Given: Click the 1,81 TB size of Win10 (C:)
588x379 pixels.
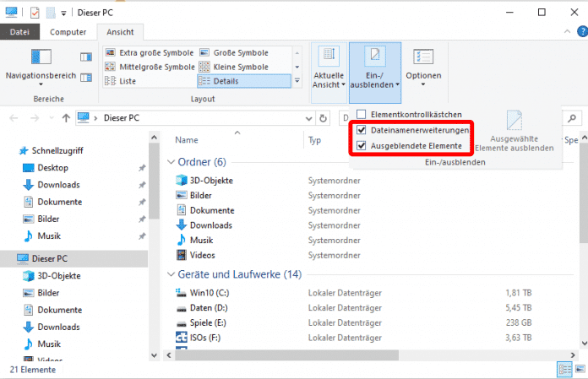Looking at the screenshot, I should [518, 293].
